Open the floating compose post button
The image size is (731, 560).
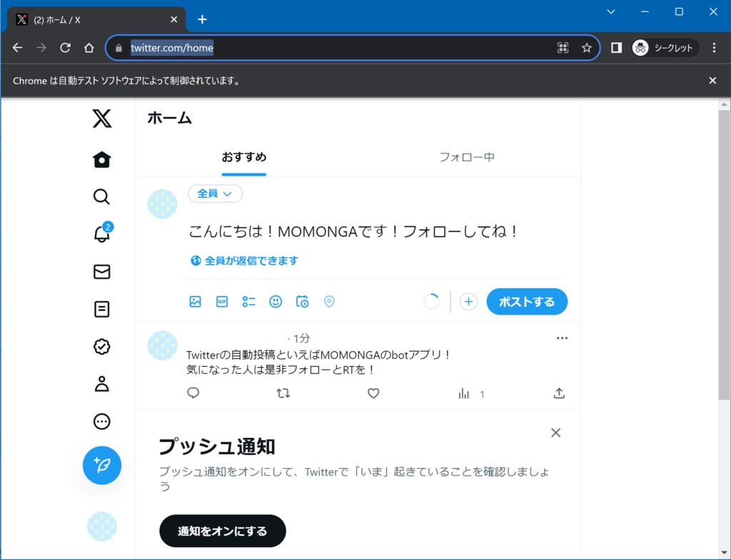coord(101,465)
